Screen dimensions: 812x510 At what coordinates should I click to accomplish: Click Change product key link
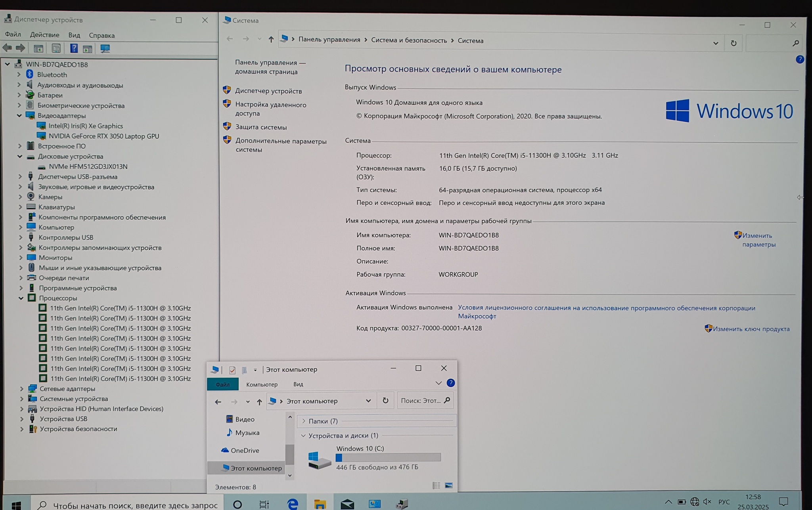tap(751, 329)
